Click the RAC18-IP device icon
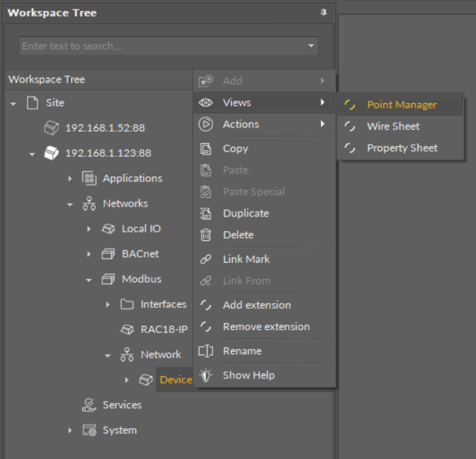 pos(127,330)
